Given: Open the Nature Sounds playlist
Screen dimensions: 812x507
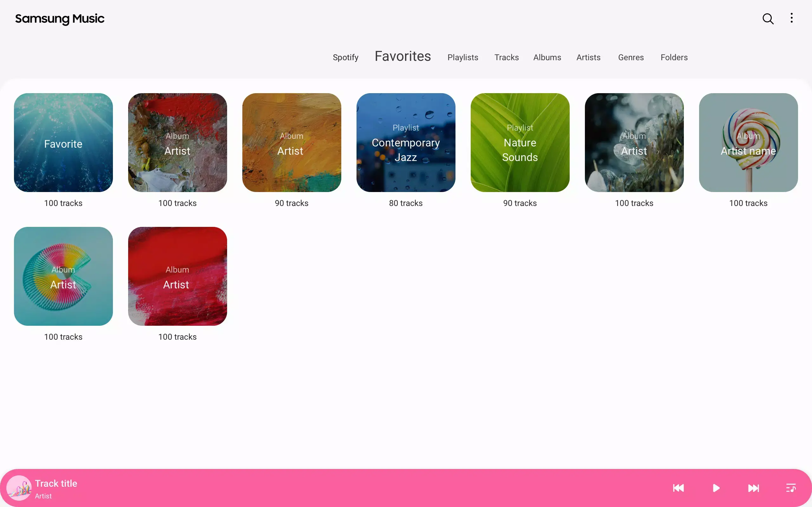Looking at the screenshot, I should tap(520, 143).
